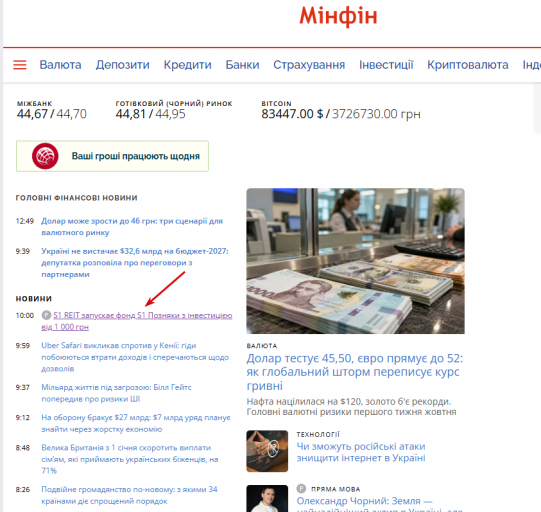Click the Олександр Чорний portrait thumbnail
The width and height of the screenshot is (541, 512).
coord(267,499)
